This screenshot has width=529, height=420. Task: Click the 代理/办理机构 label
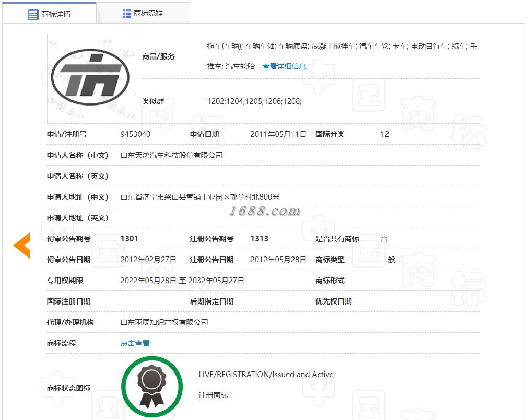pyautogui.click(x=70, y=322)
